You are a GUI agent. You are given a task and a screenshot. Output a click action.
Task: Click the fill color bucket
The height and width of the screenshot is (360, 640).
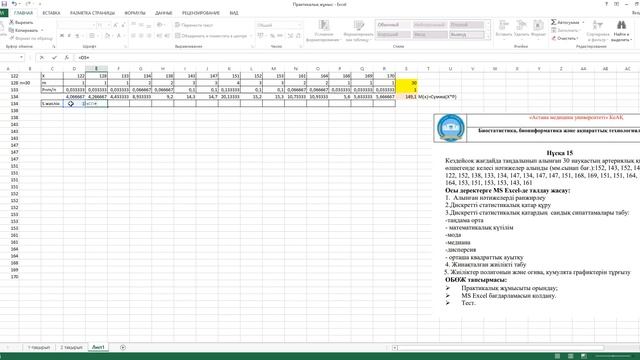[x=107, y=36]
